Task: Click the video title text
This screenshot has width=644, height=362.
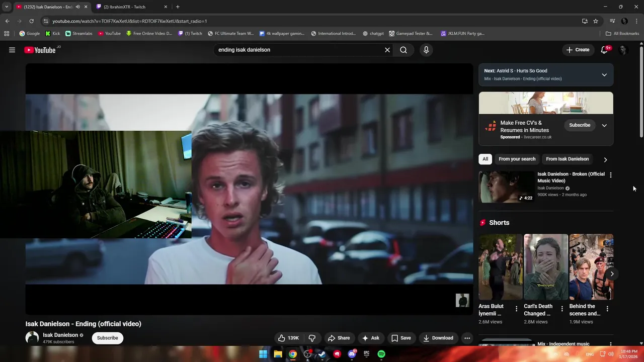Action: click(84, 324)
